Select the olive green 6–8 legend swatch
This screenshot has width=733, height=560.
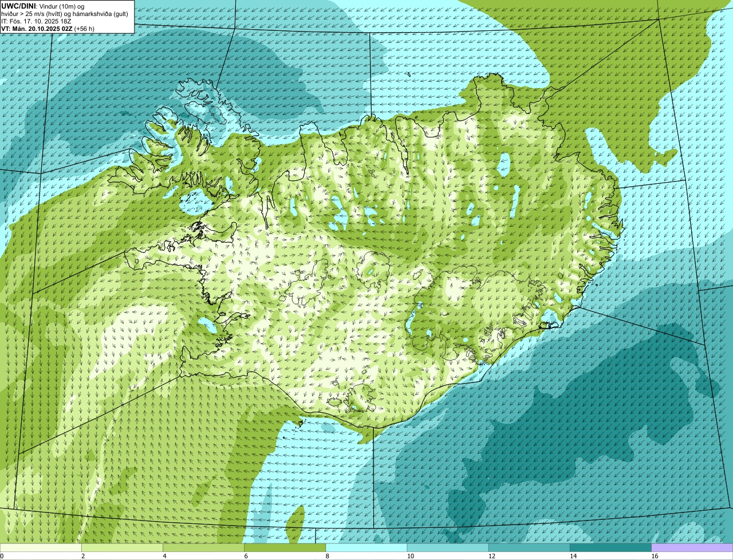(x=285, y=547)
